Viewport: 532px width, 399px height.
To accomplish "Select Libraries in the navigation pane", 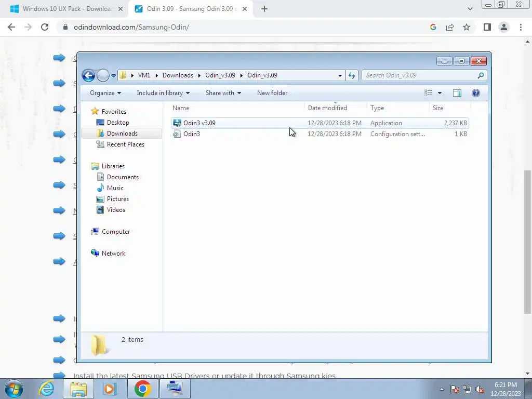I will click(113, 166).
